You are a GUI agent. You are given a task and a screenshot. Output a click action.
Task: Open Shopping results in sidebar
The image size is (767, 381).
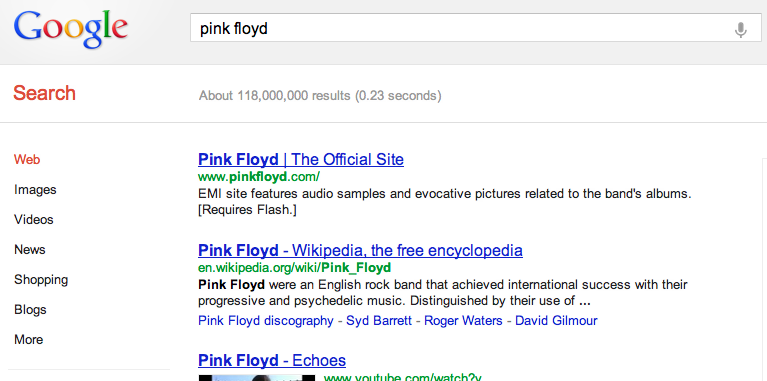[x=41, y=280]
